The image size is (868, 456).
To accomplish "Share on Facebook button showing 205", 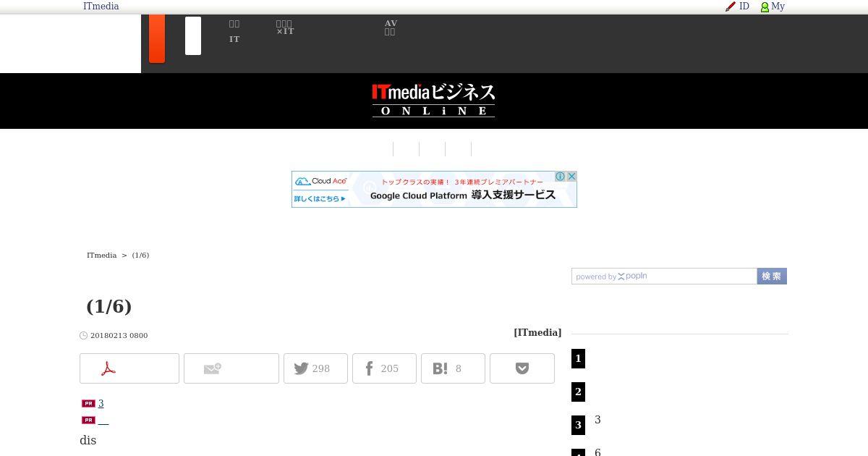I will 384,368.
